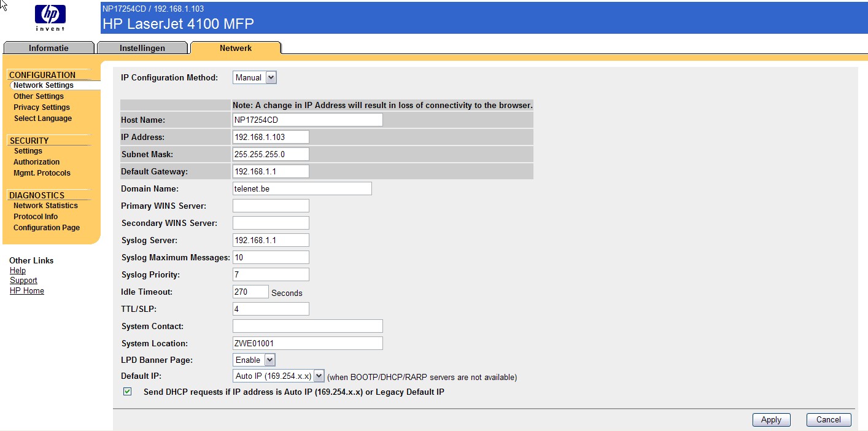Open the IP Configuration Method dropdown
This screenshot has width=868, height=431.
[255, 77]
